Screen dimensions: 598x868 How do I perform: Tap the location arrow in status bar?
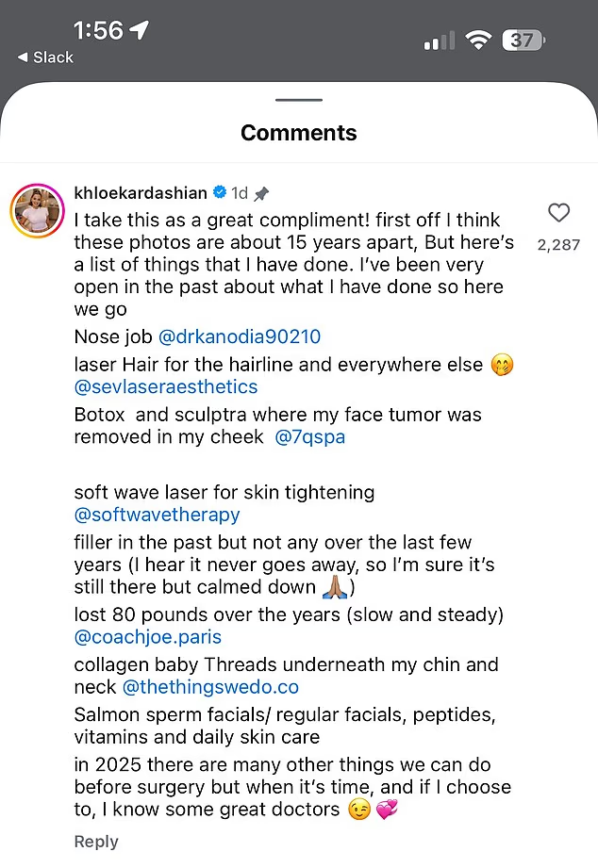tap(140, 30)
